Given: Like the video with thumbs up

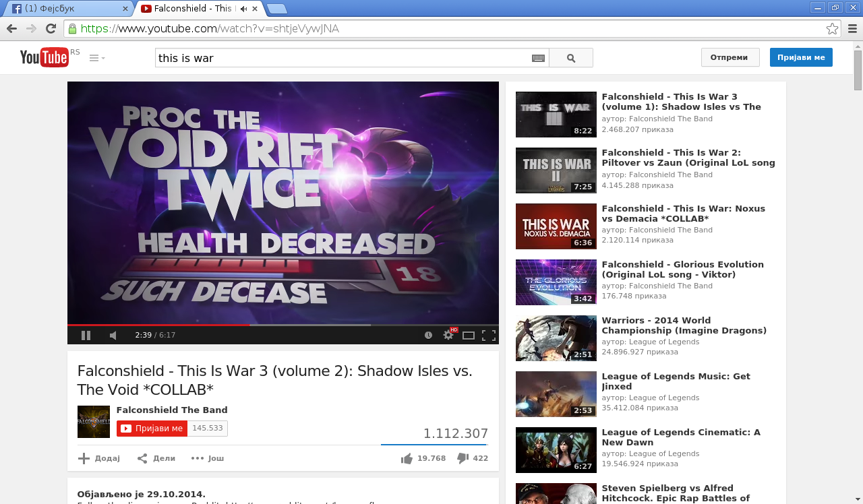Looking at the screenshot, I should [x=407, y=458].
